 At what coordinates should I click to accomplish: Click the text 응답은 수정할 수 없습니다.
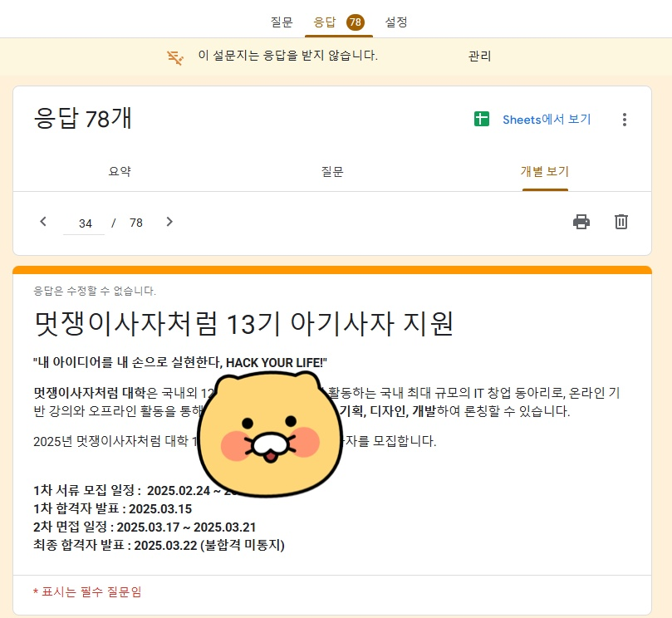pos(95,291)
